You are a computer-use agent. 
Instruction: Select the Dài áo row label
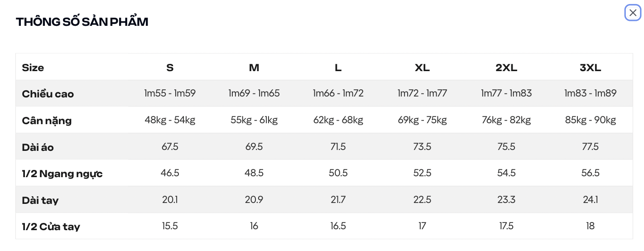tap(38, 147)
